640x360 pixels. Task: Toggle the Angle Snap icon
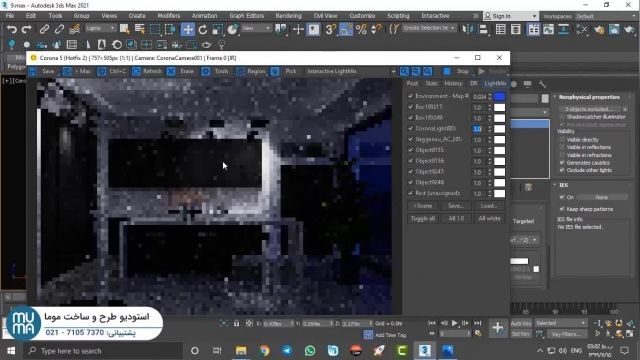coord(346,29)
